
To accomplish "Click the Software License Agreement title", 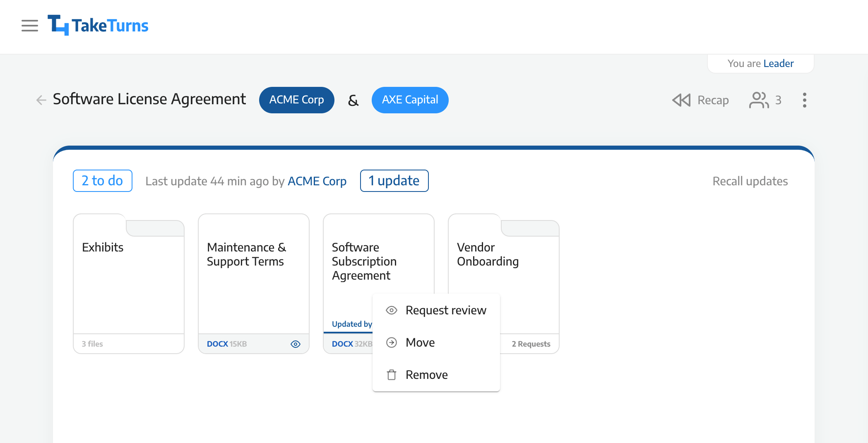I will pos(149,99).
